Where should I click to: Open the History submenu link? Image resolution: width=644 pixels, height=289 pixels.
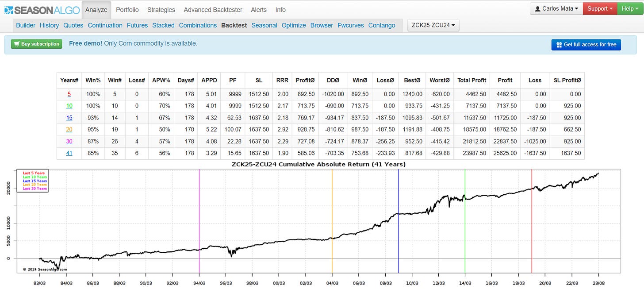tap(49, 25)
